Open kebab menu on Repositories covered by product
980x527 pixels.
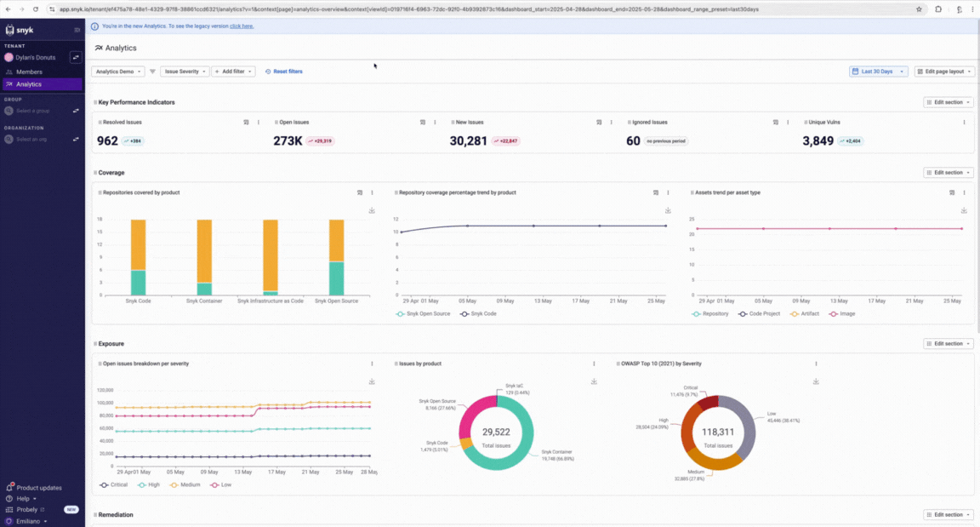point(372,192)
